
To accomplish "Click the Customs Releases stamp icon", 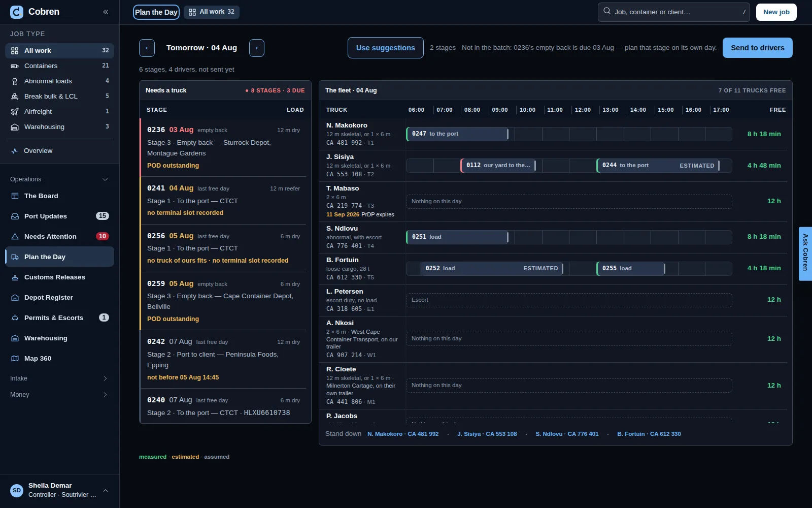I will [x=15, y=277].
